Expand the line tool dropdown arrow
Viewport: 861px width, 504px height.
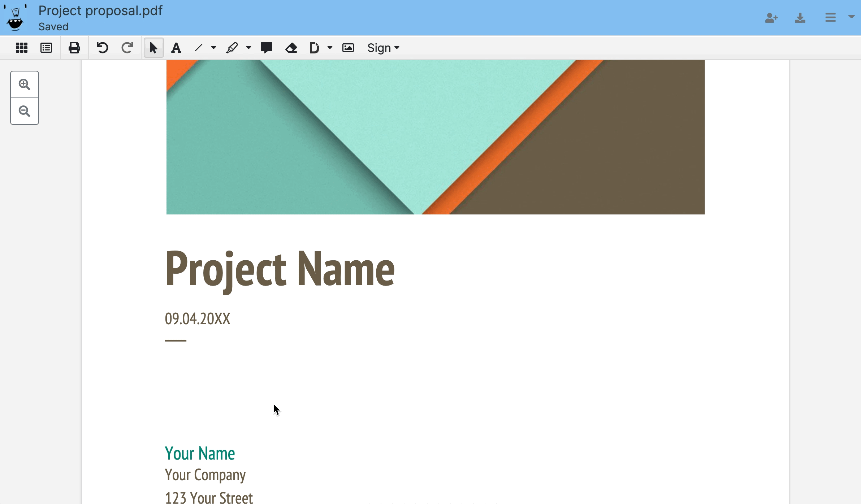(x=213, y=48)
